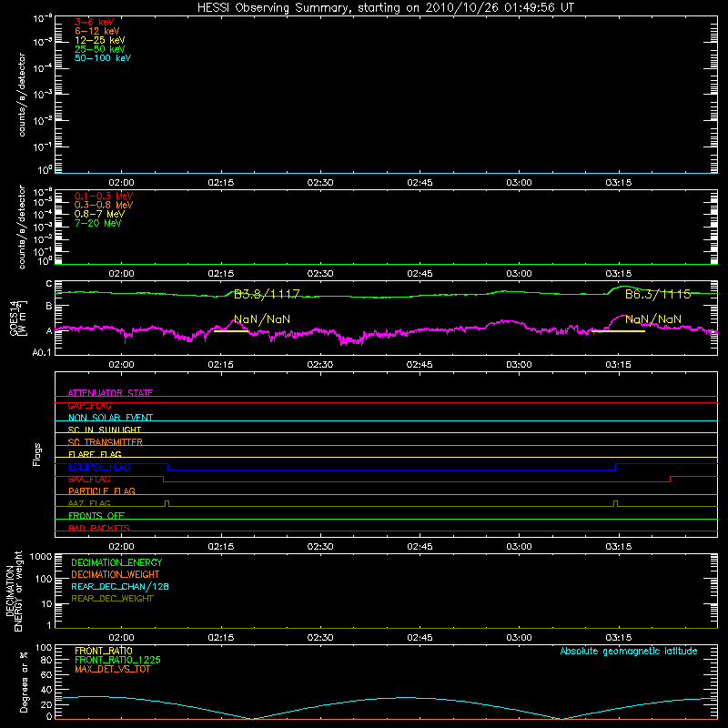Click the BAD_PACKETS flag label
This screenshot has width=728, height=728.
pos(99,528)
